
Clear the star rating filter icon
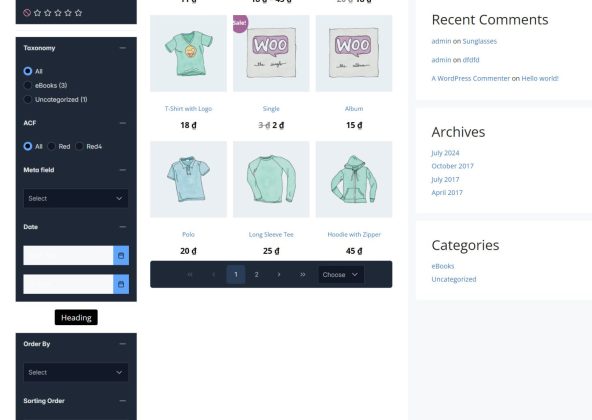point(27,13)
